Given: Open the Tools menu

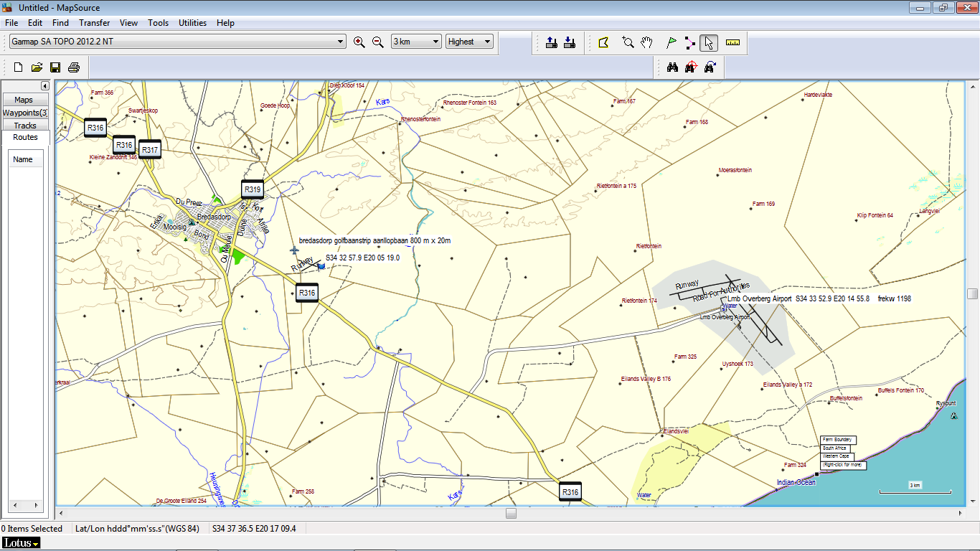Looking at the screenshot, I should click(159, 23).
